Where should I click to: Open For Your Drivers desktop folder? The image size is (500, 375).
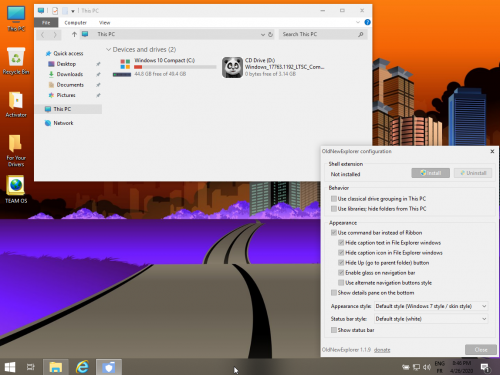[16, 150]
